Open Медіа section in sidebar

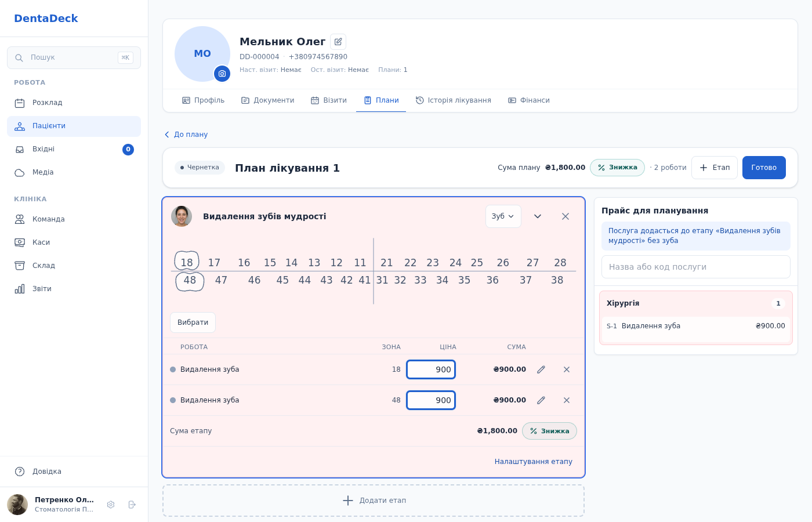74,172
